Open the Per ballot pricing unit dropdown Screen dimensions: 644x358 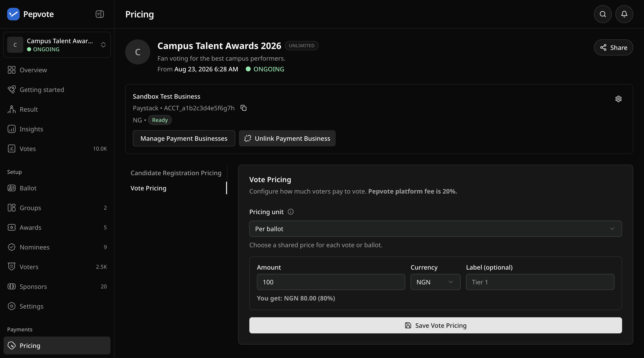436,229
